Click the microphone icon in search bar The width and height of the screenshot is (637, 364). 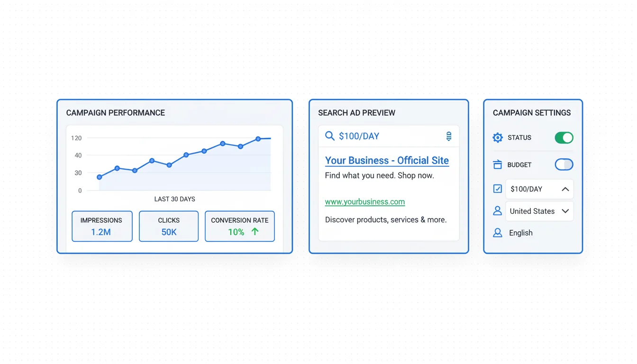(449, 136)
